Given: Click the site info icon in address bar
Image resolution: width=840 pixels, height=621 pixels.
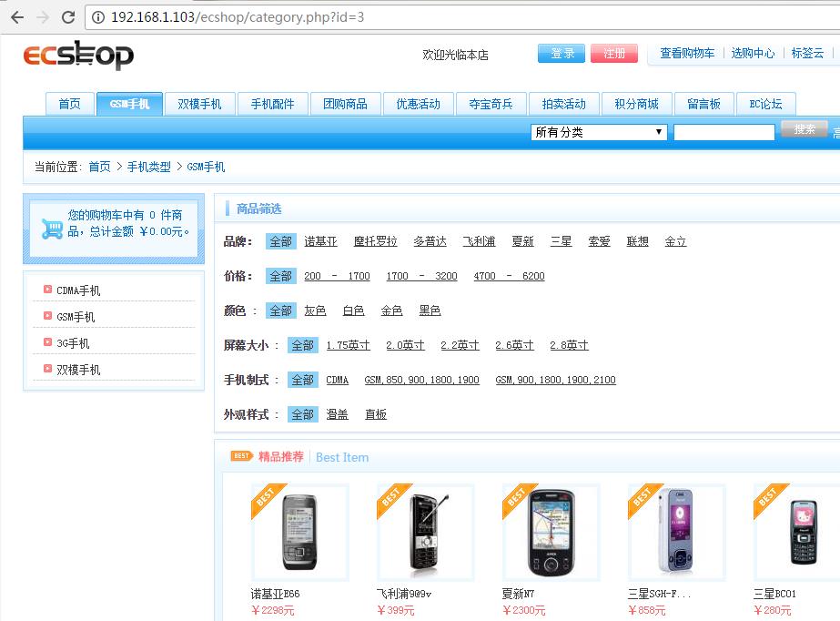Looking at the screenshot, I should click(98, 17).
